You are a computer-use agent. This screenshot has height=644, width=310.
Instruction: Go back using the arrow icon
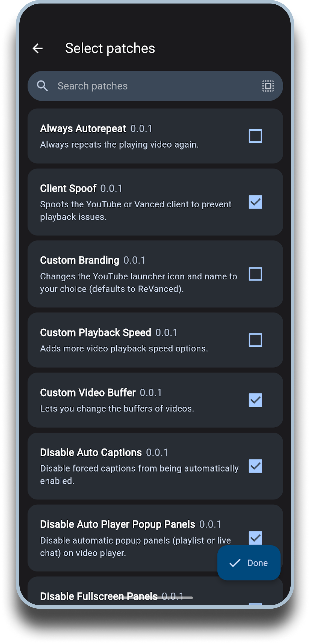coord(38,49)
